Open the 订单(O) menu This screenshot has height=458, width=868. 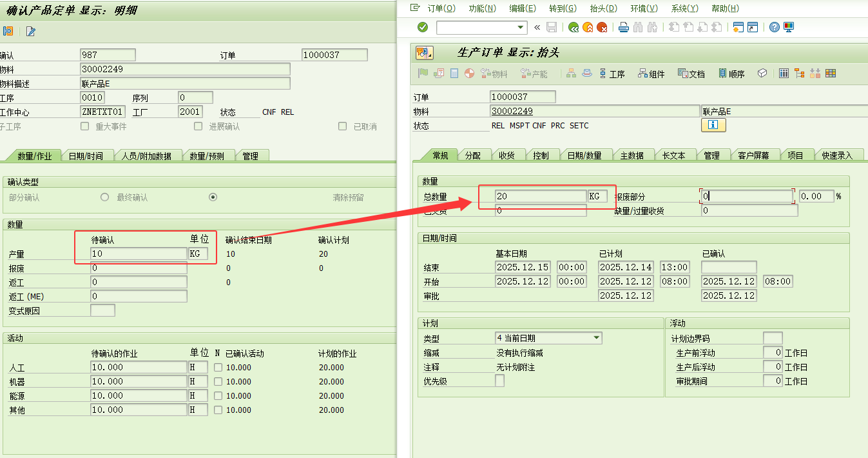click(441, 8)
